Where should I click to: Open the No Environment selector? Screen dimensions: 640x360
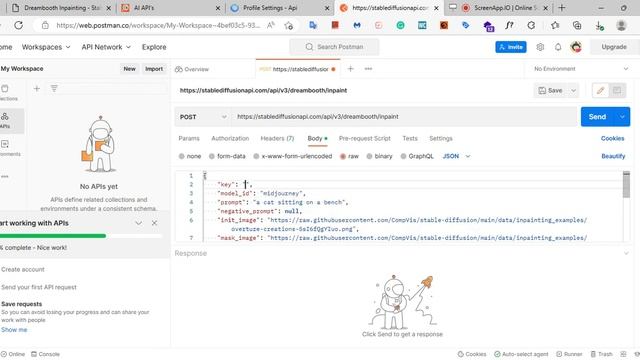click(581, 69)
